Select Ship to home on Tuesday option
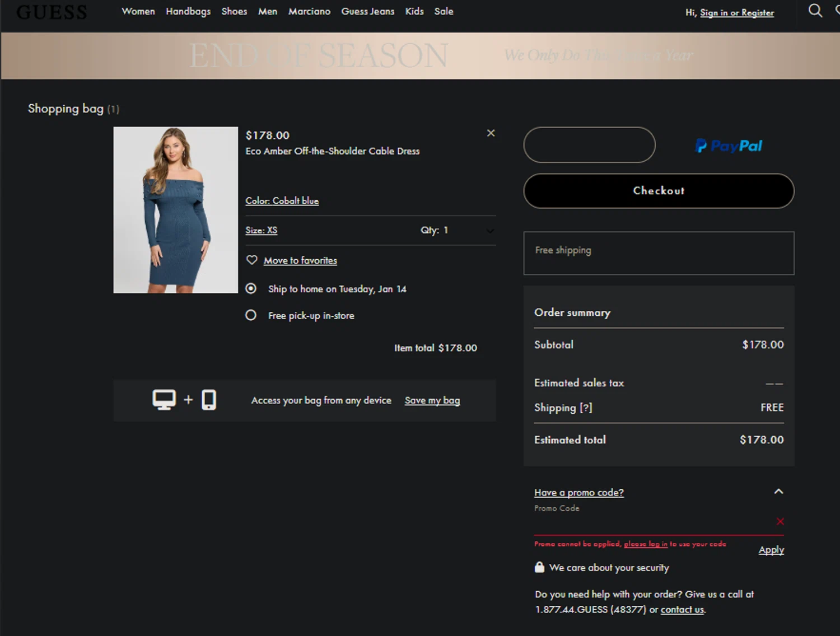840x636 pixels. 251,288
